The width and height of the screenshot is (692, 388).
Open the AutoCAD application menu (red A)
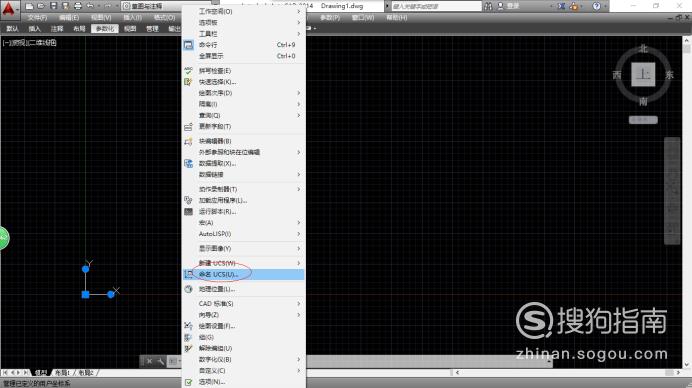[8, 9]
